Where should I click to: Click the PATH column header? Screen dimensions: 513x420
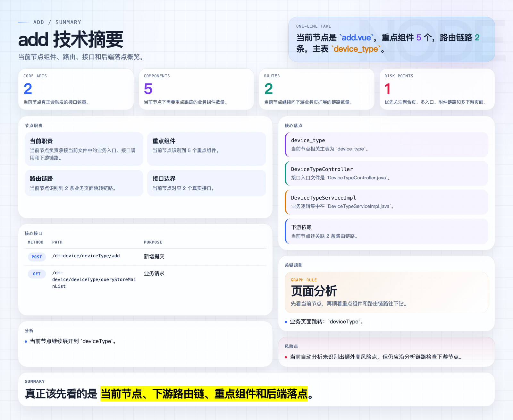tap(57, 242)
